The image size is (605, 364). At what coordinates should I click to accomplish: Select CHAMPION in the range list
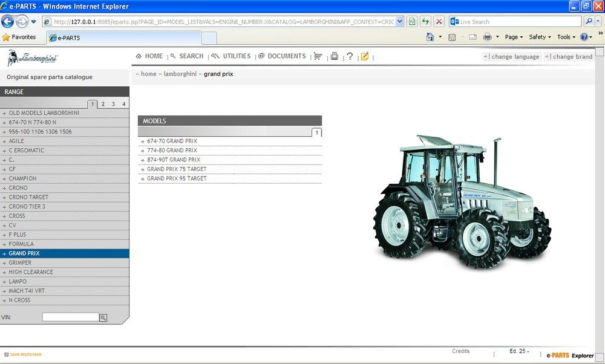coord(22,179)
